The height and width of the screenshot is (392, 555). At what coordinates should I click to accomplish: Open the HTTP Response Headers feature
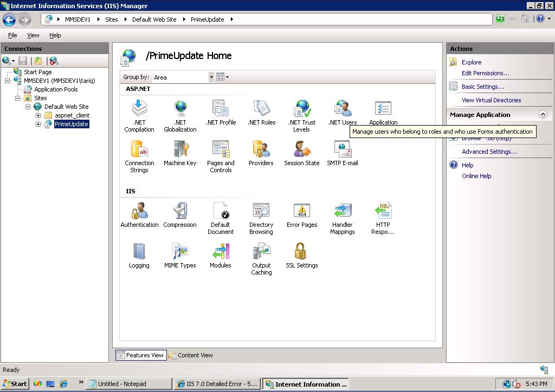click(x=383, y=218)
